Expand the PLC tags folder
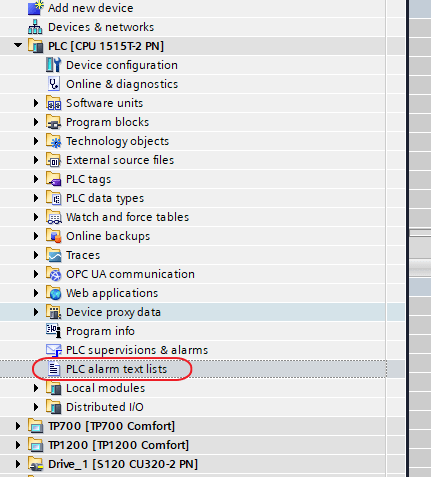Screen dimensions: 431x477 (x=36, y=179)
